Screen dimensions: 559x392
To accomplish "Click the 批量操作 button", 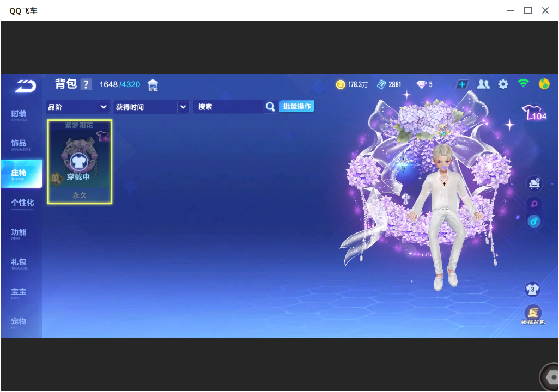I will click(296, 106).
